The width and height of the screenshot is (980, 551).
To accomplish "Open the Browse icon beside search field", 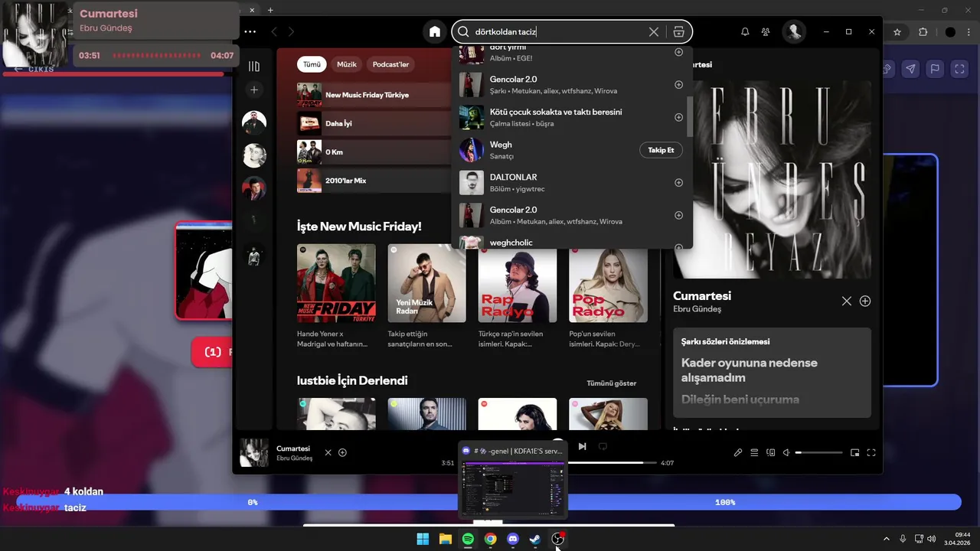I will pyautogui.click(x=678, y=32).
